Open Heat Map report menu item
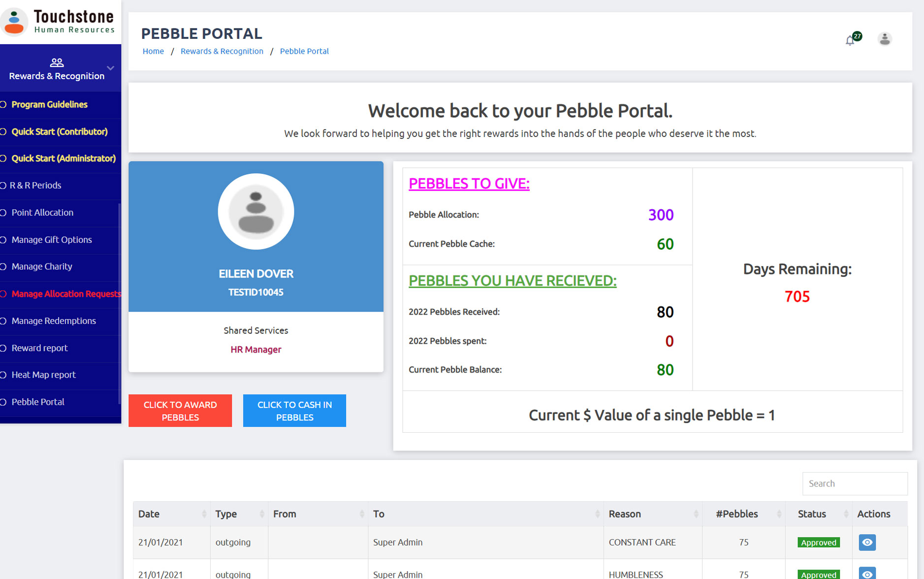924x579 pixels. (43, 375)
